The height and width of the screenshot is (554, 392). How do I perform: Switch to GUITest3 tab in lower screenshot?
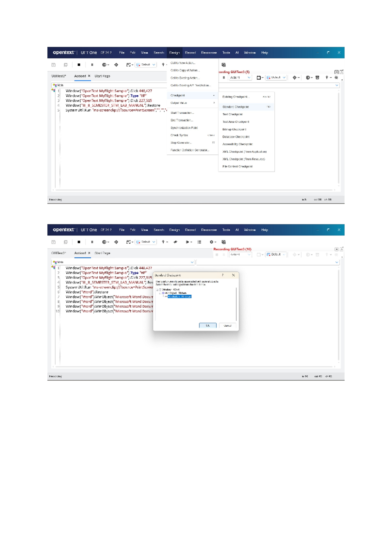tap(58, 253)
